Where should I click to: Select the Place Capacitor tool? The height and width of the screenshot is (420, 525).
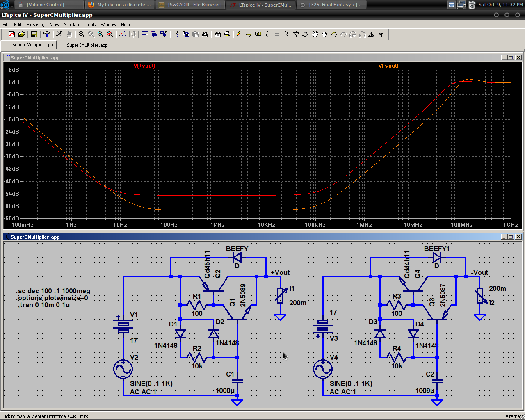click(x=277, y=34)
